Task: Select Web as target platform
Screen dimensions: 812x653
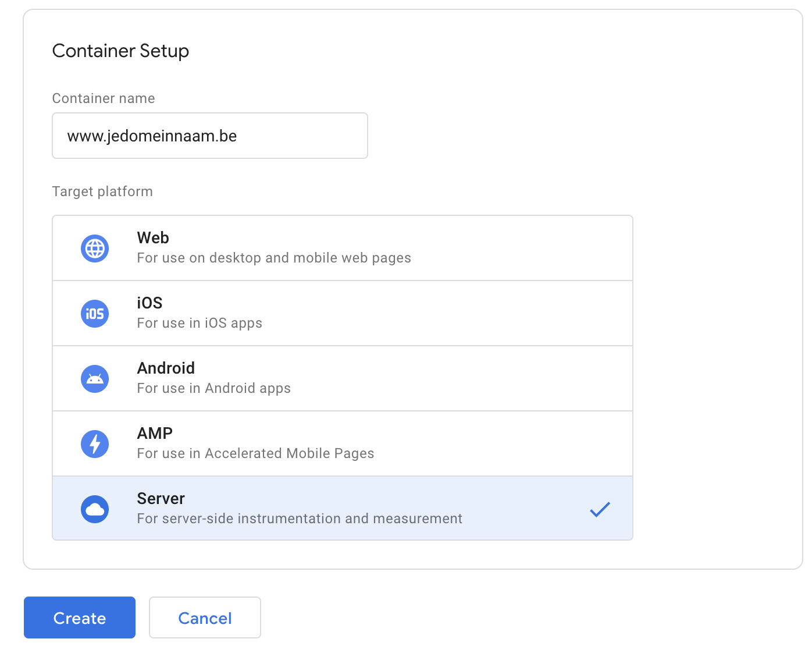Action: (x=153, y=238)
